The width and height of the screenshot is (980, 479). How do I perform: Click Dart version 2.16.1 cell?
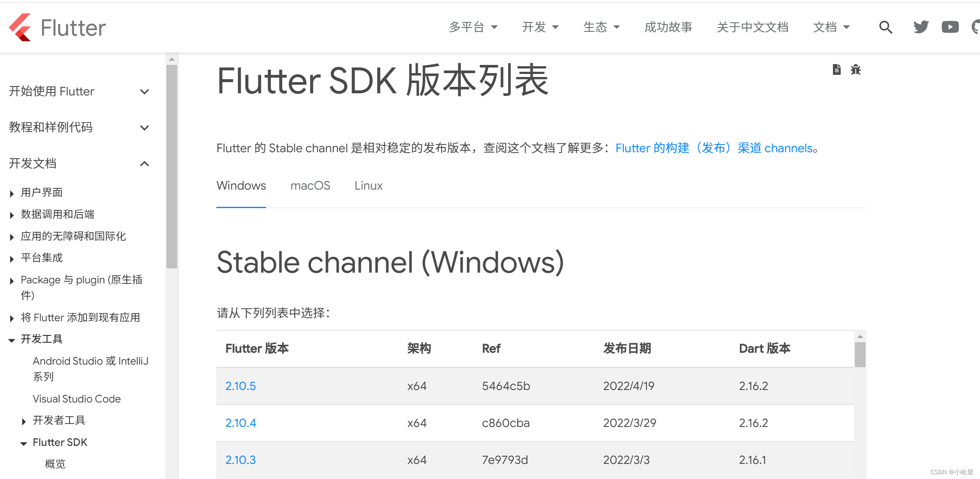(x=753, y=460)
